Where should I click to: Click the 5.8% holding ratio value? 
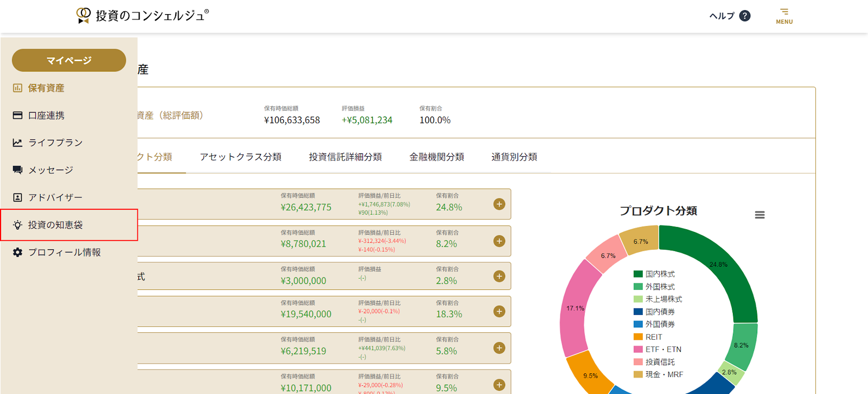tap(446, 351)
